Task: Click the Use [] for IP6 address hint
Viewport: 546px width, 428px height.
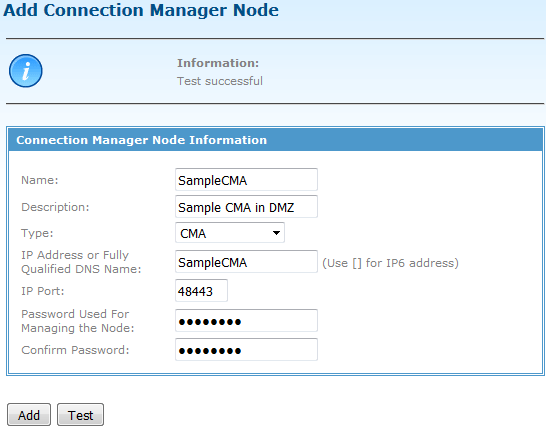Action: pos(390,263)
